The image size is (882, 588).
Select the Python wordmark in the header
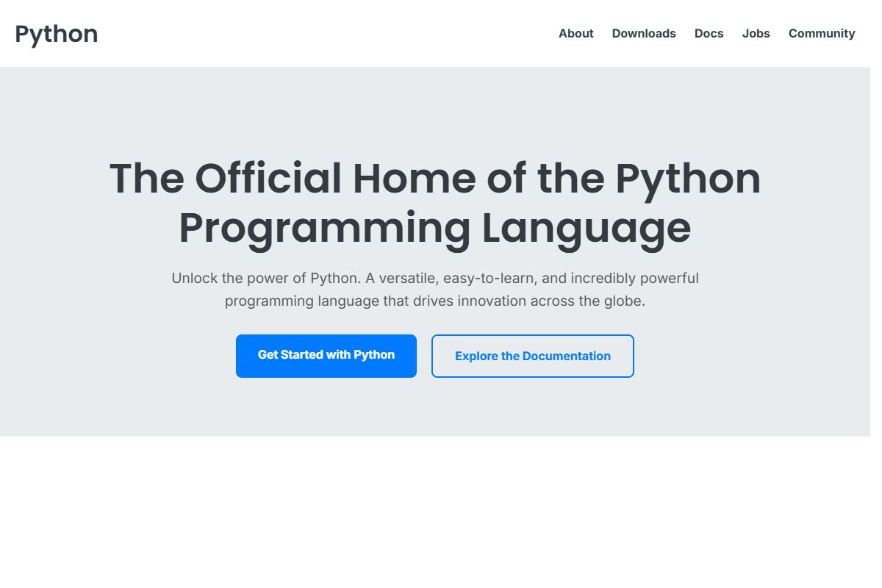57,33
